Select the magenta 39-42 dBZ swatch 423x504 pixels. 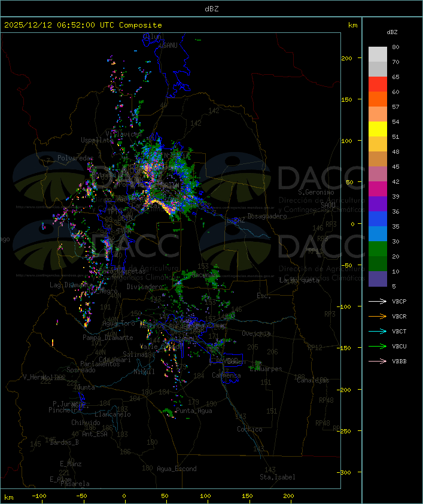point(378,189)
